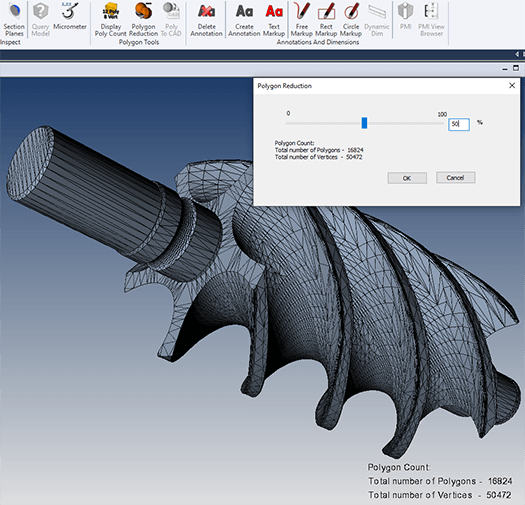Screen dimensions: 525x505
Task: Click the reduction percentage slider handle
Action: pos(364,123)
